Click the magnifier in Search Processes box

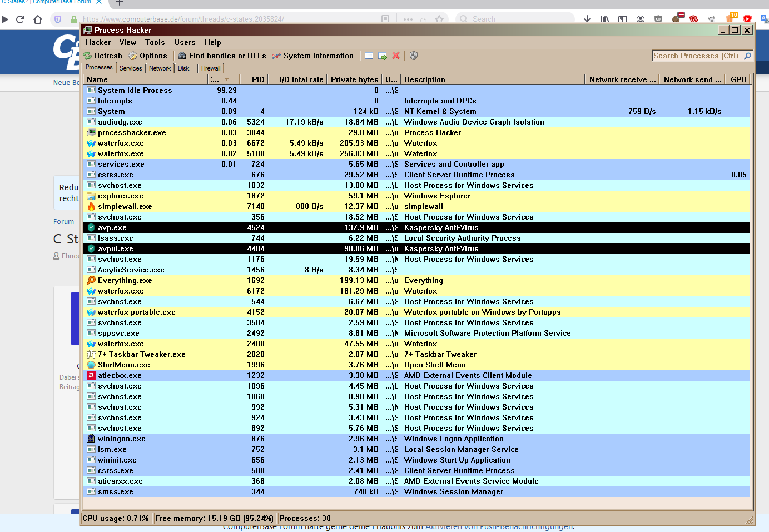[747, 56]
